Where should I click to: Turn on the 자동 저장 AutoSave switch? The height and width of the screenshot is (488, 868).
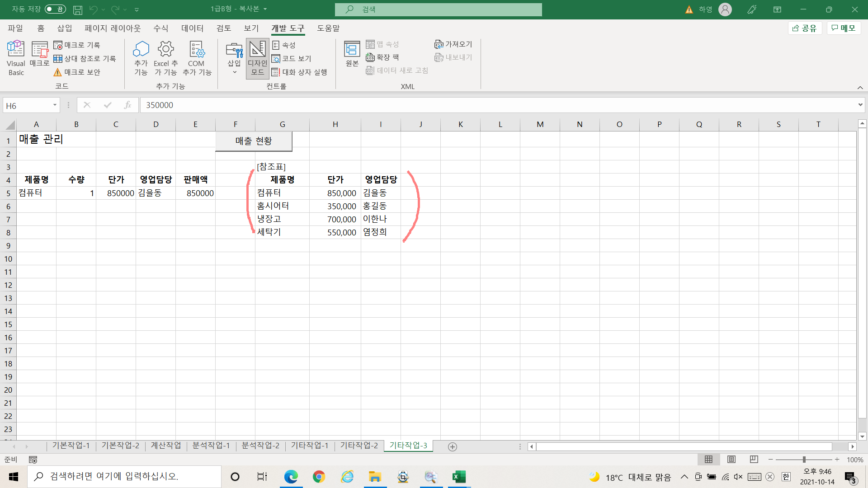click(55, 9)
